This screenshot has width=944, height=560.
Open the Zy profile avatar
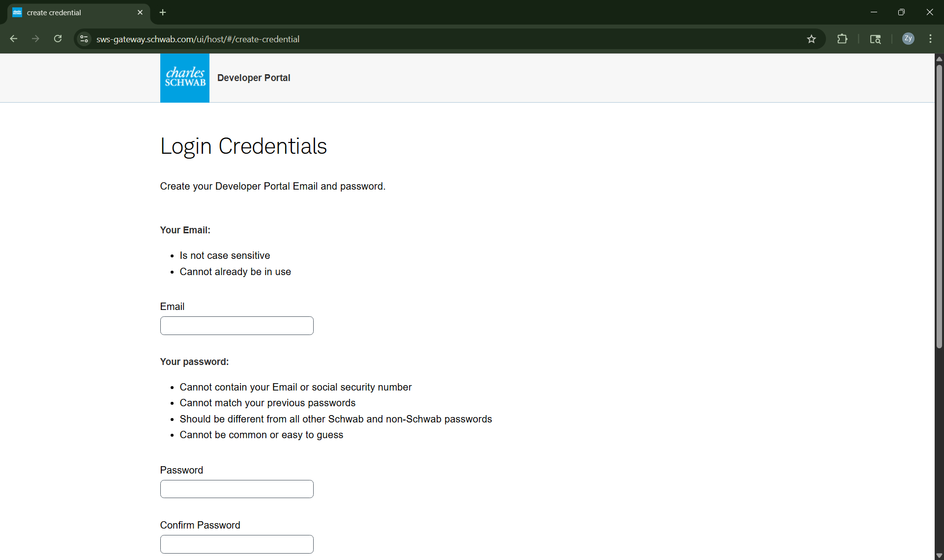[908, 39]
